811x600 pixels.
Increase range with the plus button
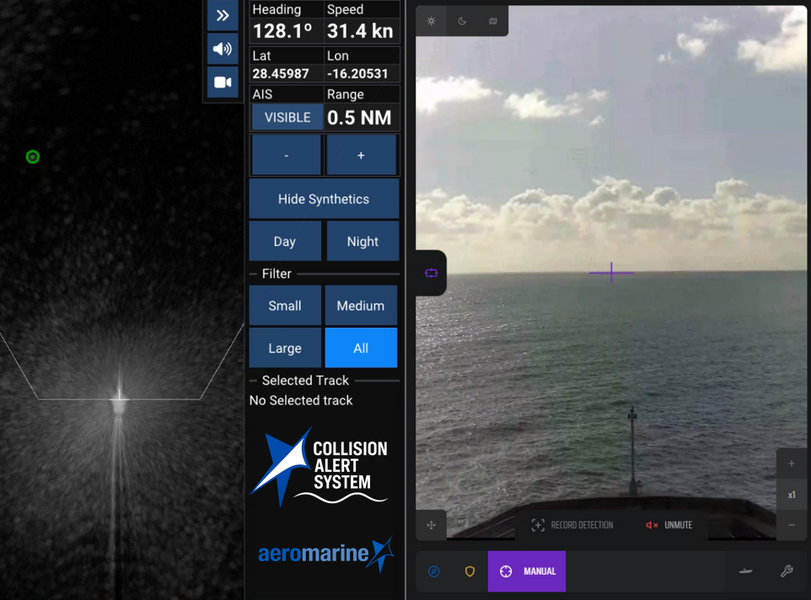click(361, 155)
